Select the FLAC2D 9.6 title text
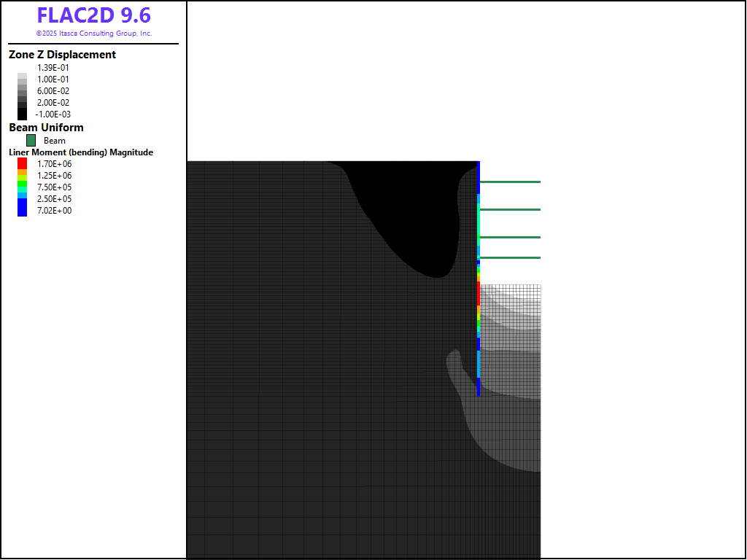 click(93, 15)
